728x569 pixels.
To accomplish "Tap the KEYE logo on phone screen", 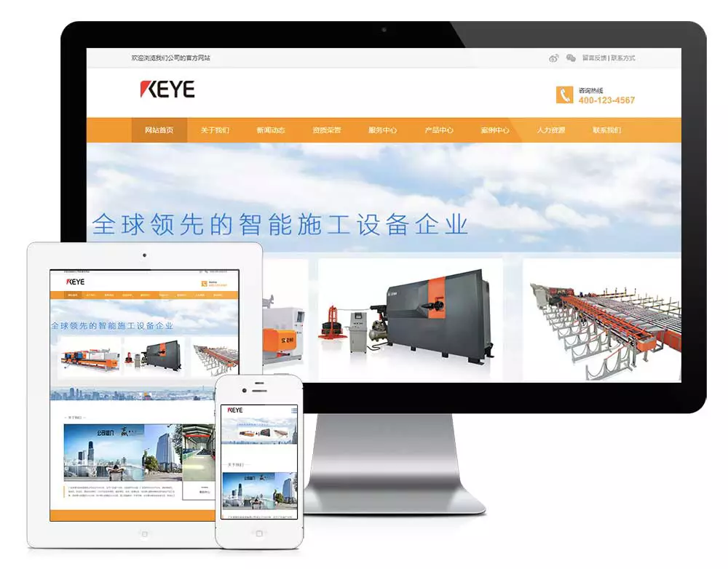I will [x=235, y=410].
